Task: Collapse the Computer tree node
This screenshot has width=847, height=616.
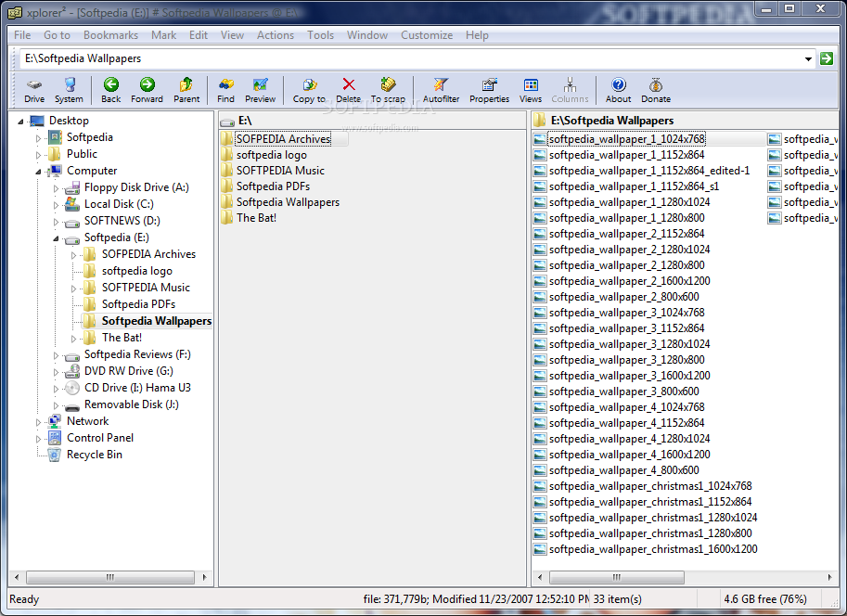Action: coord(38,172)
